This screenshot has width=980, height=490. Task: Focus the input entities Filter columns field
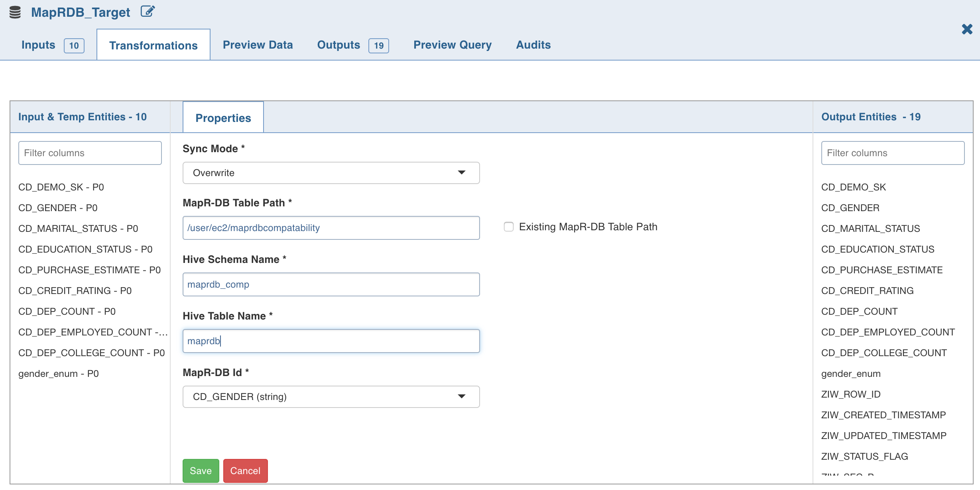click(90, 153)
